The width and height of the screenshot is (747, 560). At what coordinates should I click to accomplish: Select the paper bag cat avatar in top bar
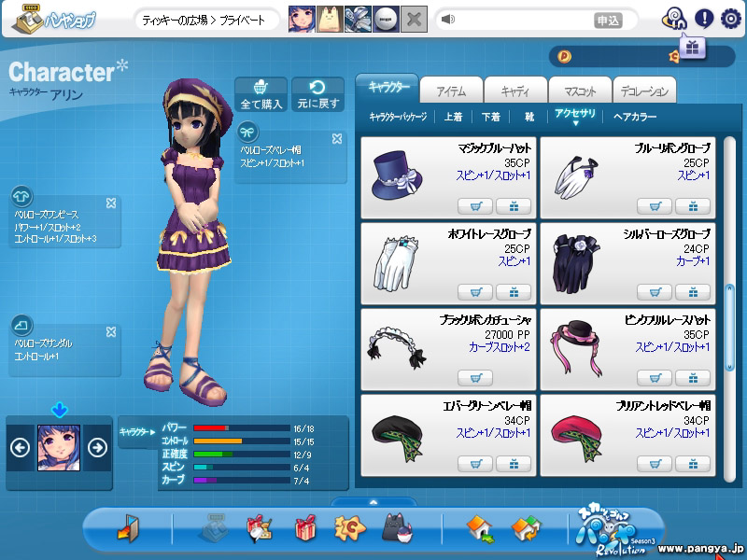click(330, 19)
